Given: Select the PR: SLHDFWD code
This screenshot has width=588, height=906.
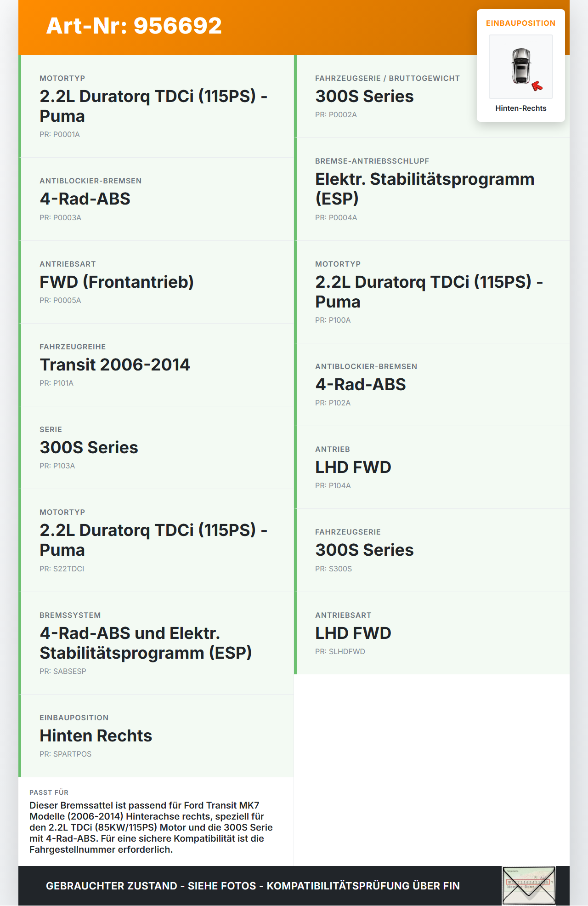Looking at the screenshot, I should (x=340, y=651).
